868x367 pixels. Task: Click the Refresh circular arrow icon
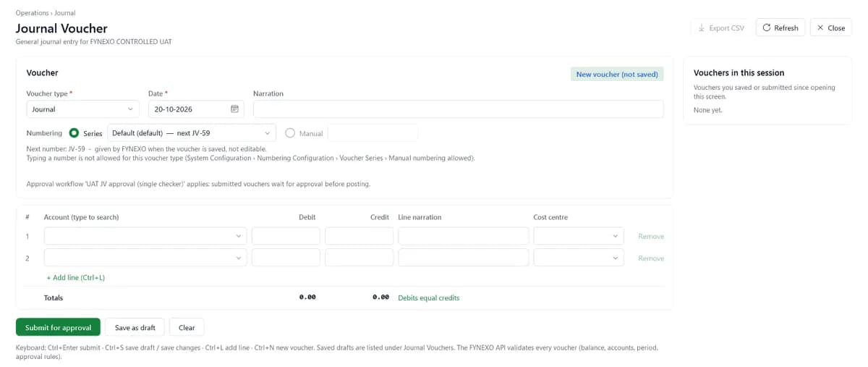click(767, 28)
